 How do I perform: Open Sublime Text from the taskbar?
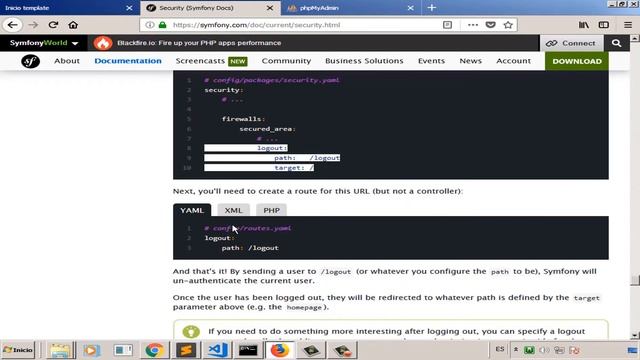point(186,350)
